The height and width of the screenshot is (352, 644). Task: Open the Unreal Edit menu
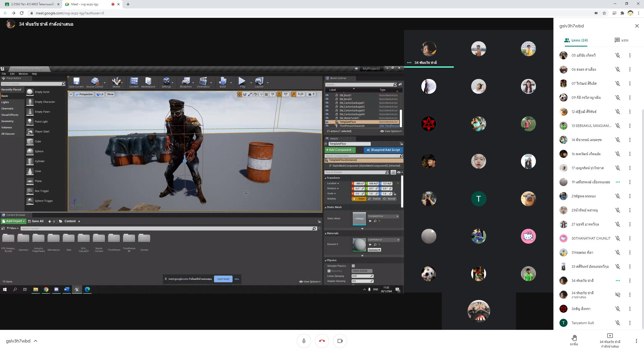12,74
